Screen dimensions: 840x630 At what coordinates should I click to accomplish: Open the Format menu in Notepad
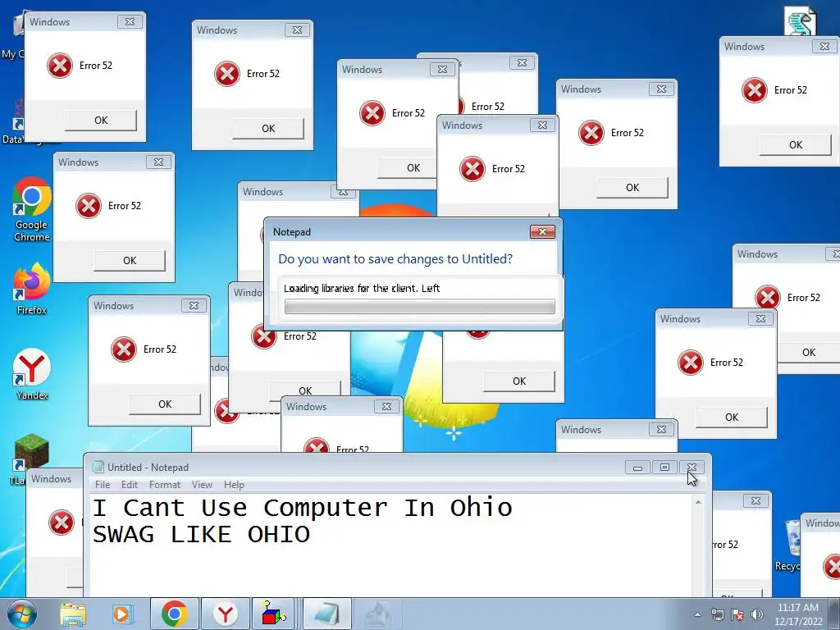coord(164,485)
